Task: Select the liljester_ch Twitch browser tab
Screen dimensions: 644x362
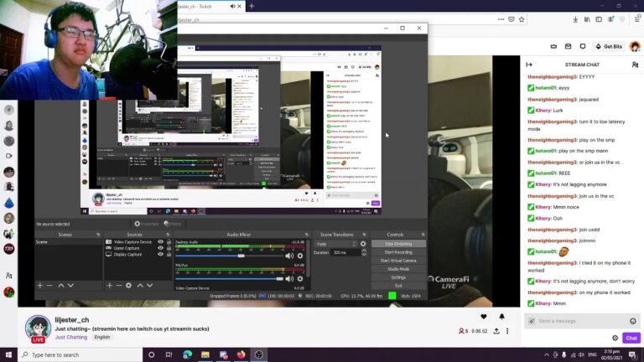Action: [x=205, y=7]
